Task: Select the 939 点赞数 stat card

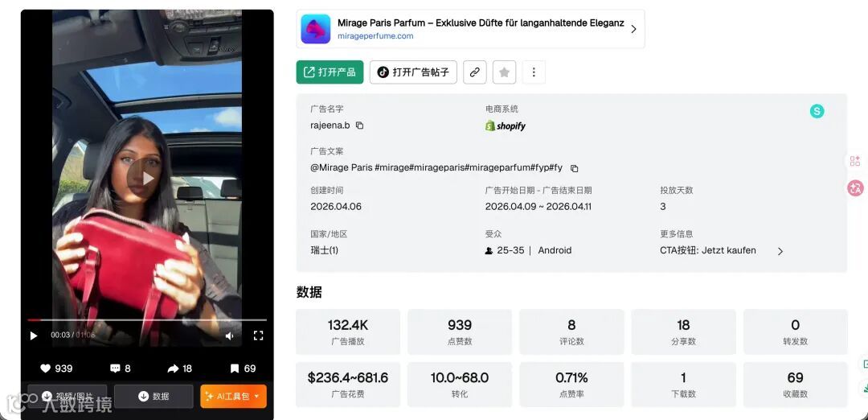Action: [x=460, y=332]
